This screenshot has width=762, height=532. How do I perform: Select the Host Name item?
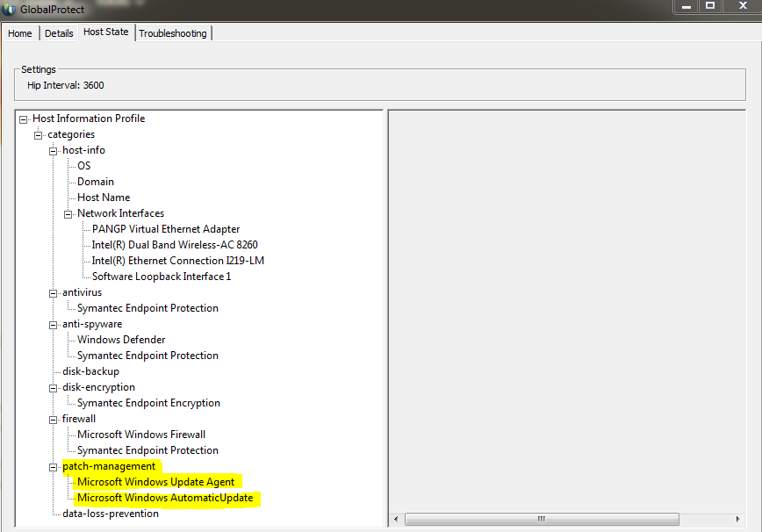click(104, 198)
